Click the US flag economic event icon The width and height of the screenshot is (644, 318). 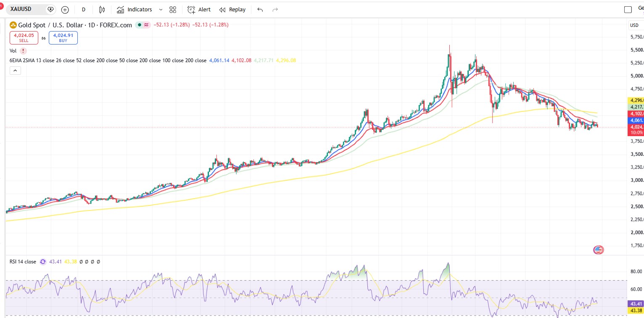pyautogui.click(x=598, y=250)
